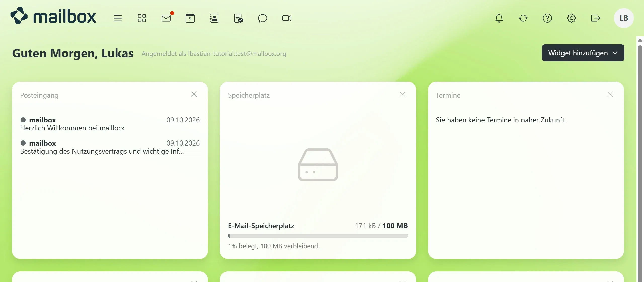Click the Termine widget title
Image resolution: width=644 pixels, height=282 pixels.
tap(448, 95)
